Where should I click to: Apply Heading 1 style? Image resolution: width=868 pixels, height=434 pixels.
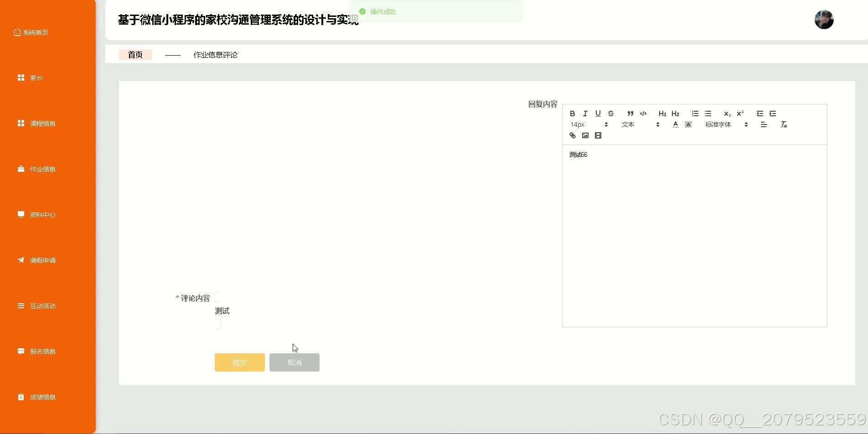[662, 114]
